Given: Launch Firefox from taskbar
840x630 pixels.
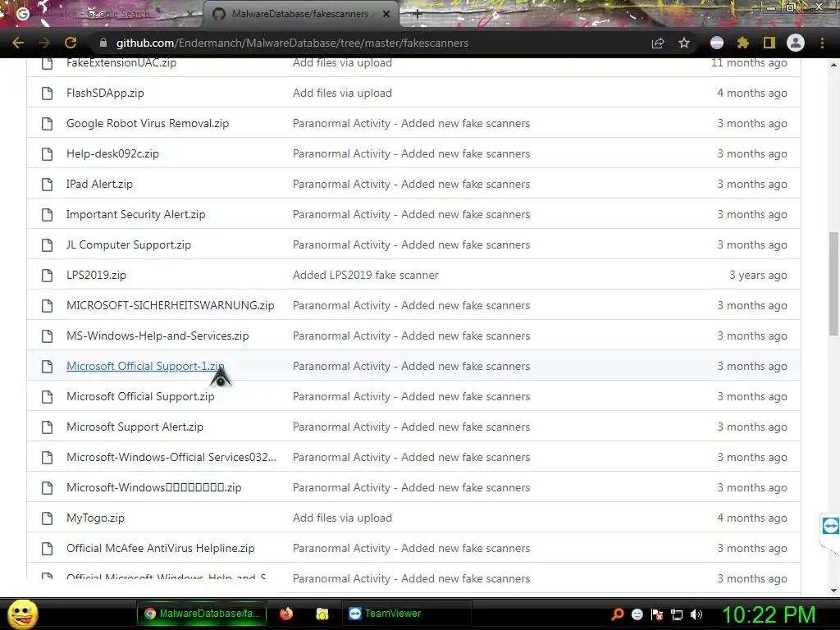Looking at the screenshot, I should pyautogui.click(x=286, y=614).
